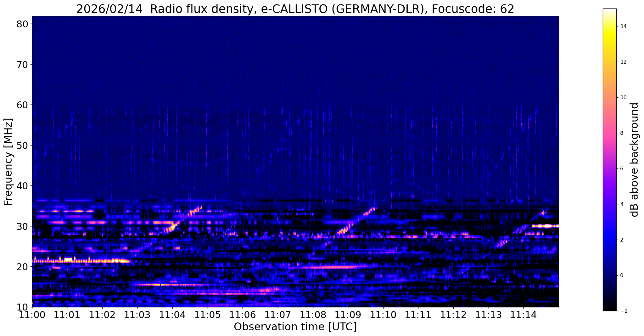The width and height of the screenshot is (644, 336).
Task: Click the 11:08 time tick label
Action: point(313,315)
